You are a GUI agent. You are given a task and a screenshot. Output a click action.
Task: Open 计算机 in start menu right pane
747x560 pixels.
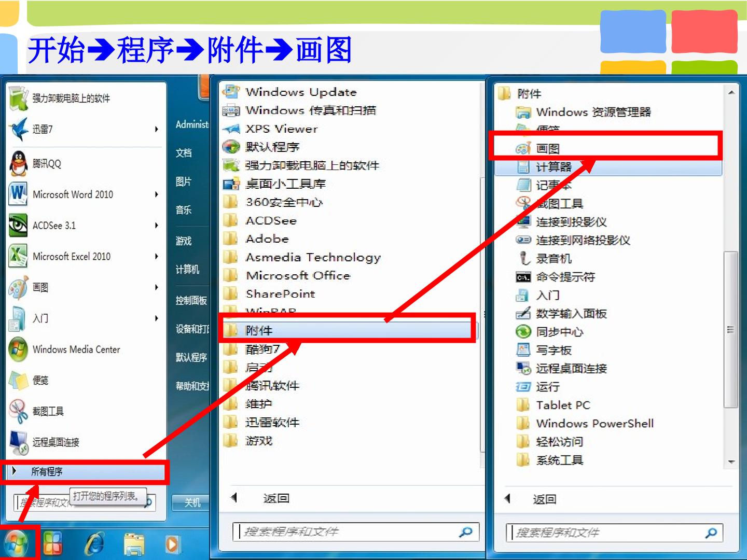point(187,270)
